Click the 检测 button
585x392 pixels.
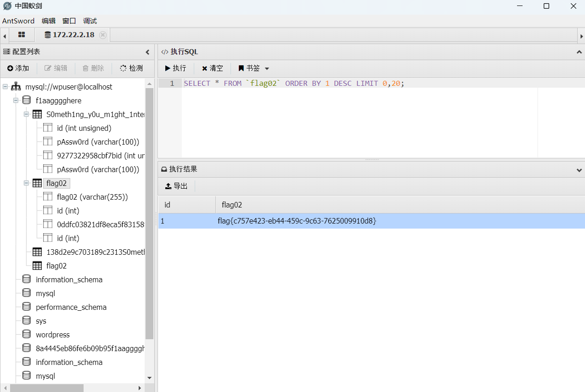coord(131,68)
